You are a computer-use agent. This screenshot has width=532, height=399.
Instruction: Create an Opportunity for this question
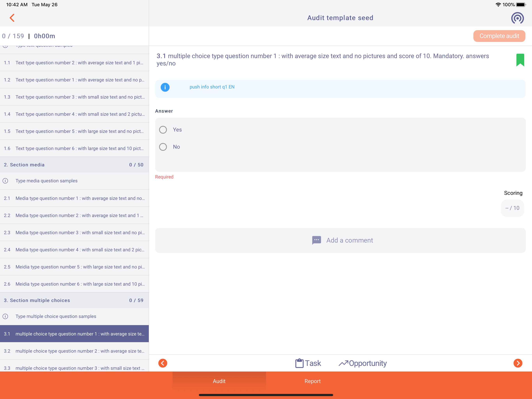pos(363,363)
